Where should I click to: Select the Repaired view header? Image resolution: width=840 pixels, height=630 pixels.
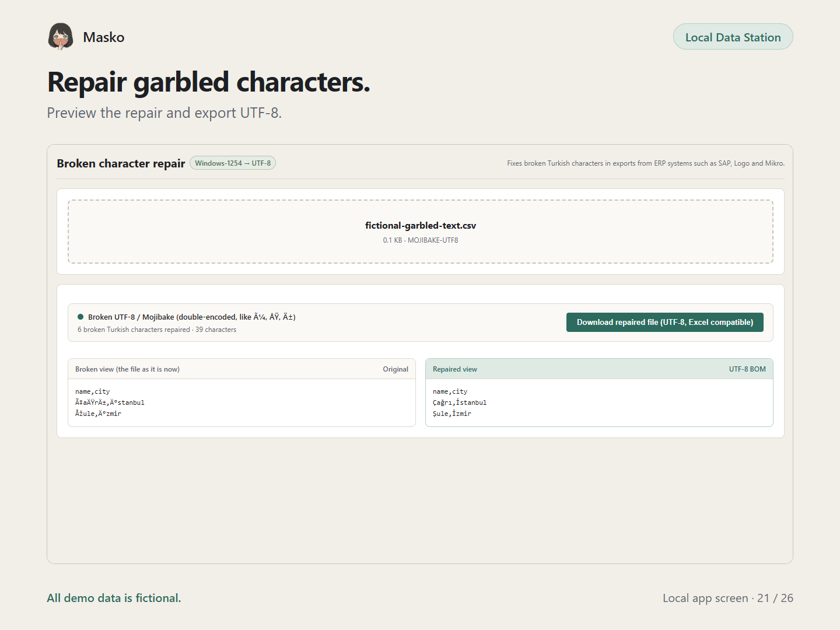pos(599,369)
